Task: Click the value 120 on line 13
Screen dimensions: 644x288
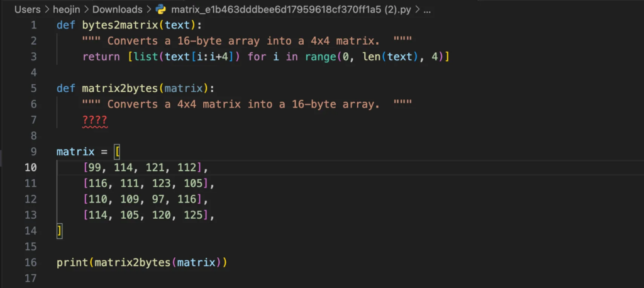Action: [162, 215]
